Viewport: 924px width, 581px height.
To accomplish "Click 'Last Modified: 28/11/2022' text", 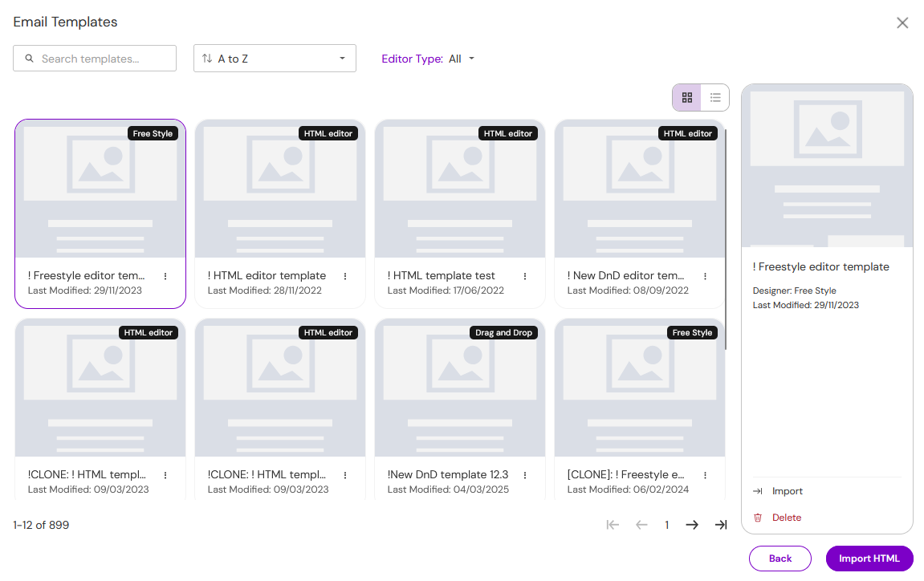I will tap(265, 290).
